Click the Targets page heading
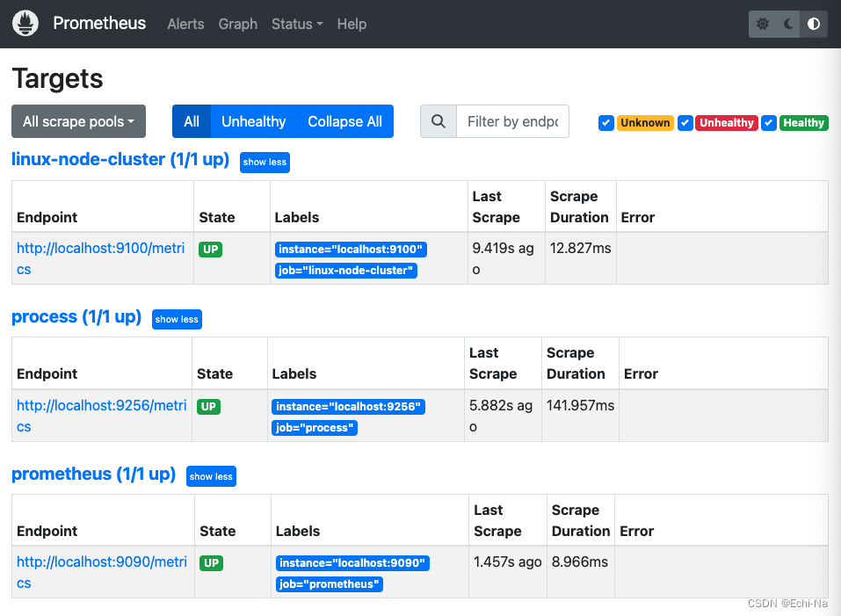841x616 pixels. pyautogui.click(x=57, y=79)
